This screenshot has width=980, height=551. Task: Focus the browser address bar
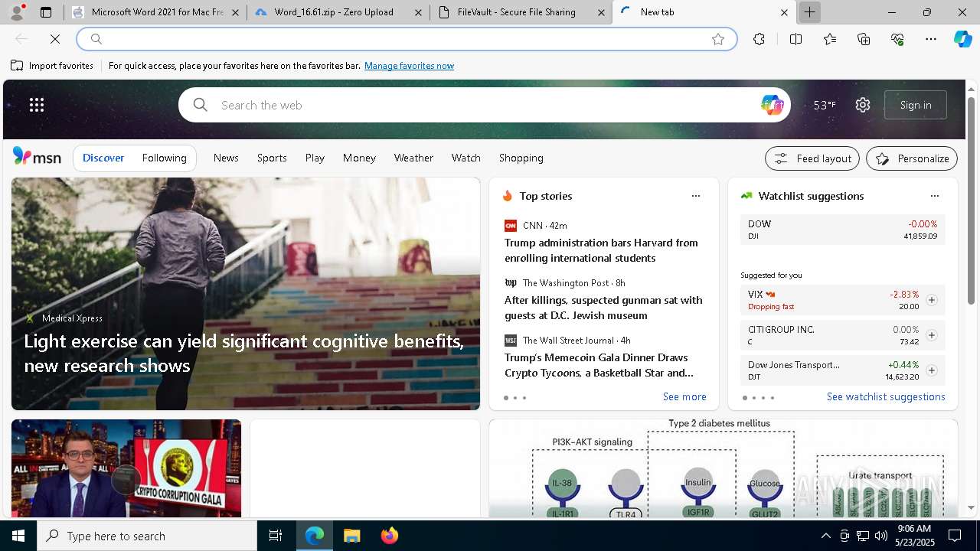click(x=406, y=39)
